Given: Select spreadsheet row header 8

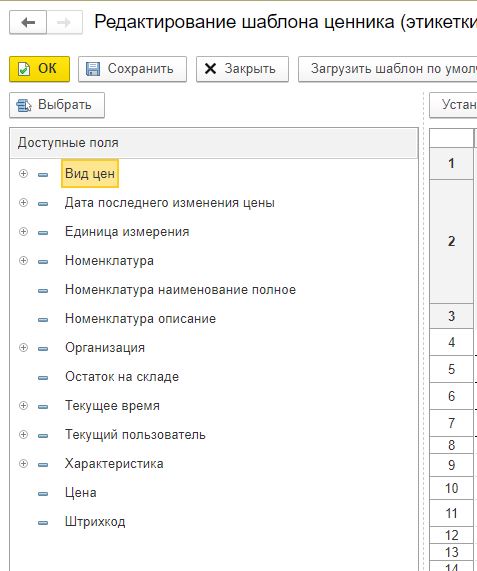Looking at the screenshot, I should [452, 445].
